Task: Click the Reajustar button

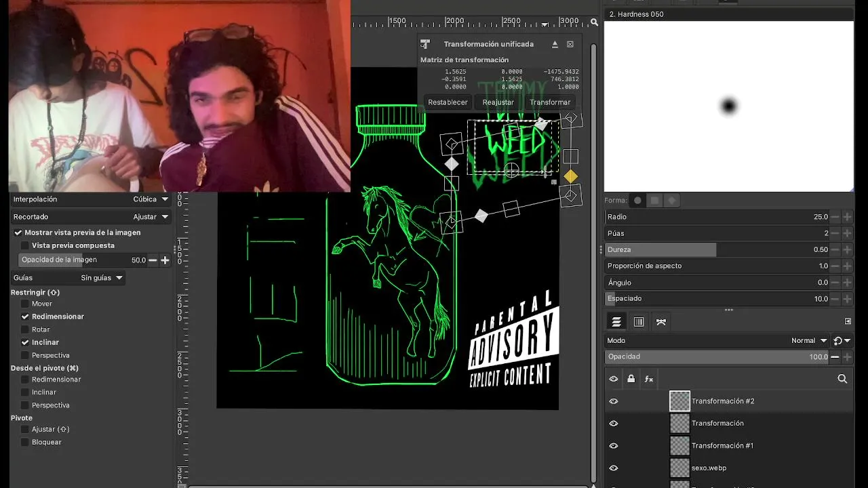Action: [498, 102]
